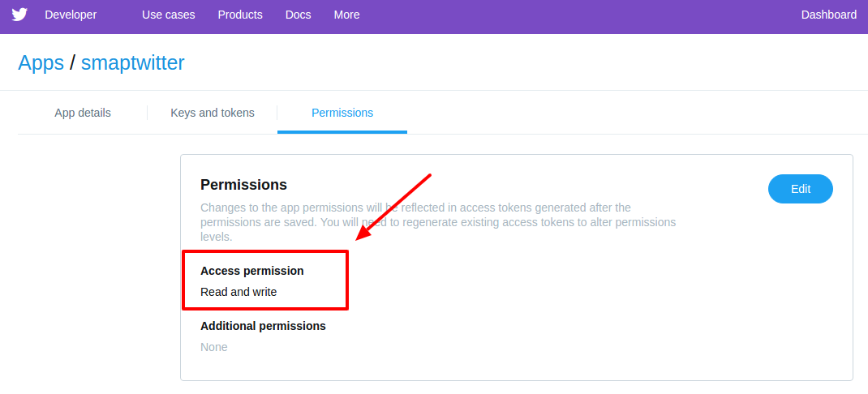
Task: Select the Read and write value
Action: click(x=238, y=292)
